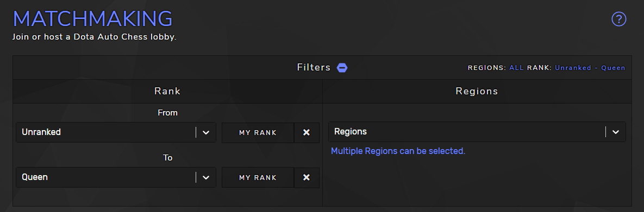Click the To rank chevron arrow
The height and width of the screenshot is (212, 644).
(x=206, y=177)
